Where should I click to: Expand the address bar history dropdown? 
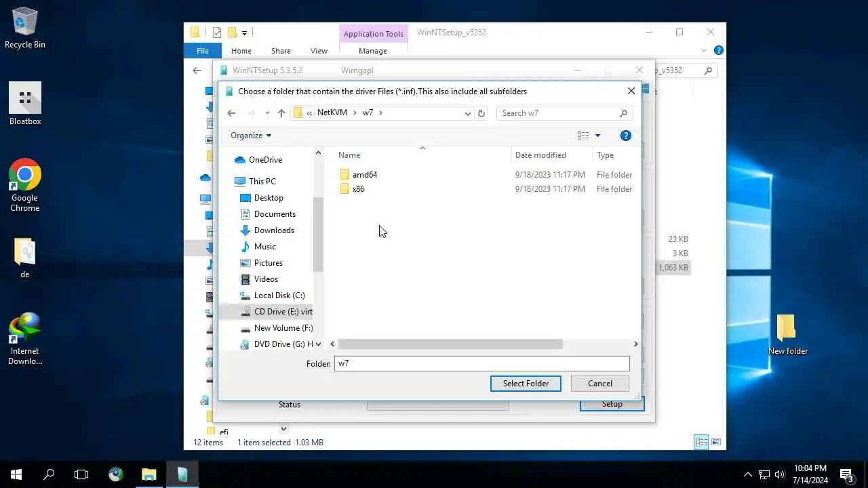[467, 113]
